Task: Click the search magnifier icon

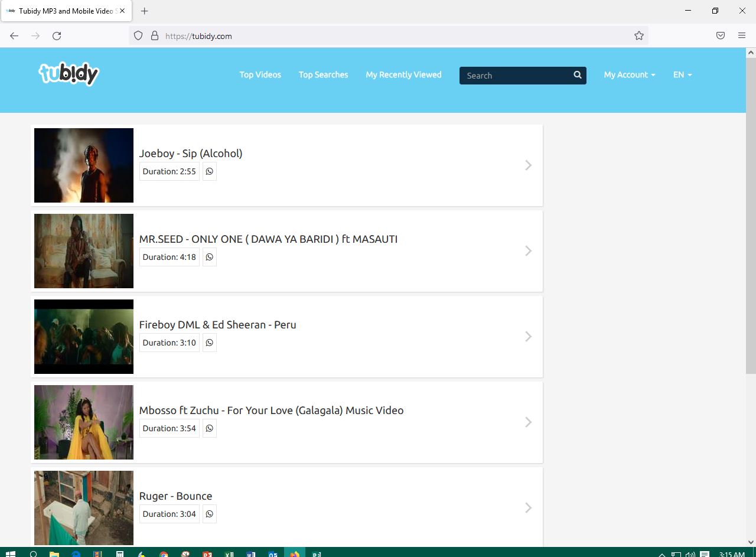Action: [x=577, y=75]
